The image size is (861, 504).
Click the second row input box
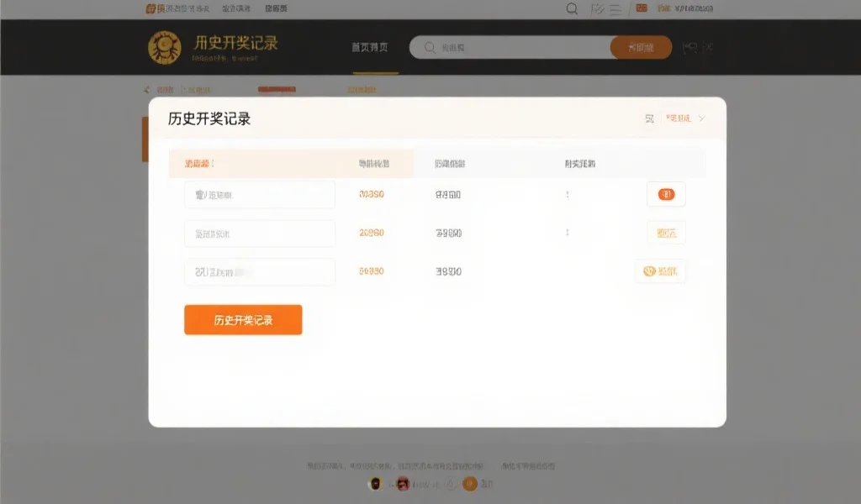[260, 234]
